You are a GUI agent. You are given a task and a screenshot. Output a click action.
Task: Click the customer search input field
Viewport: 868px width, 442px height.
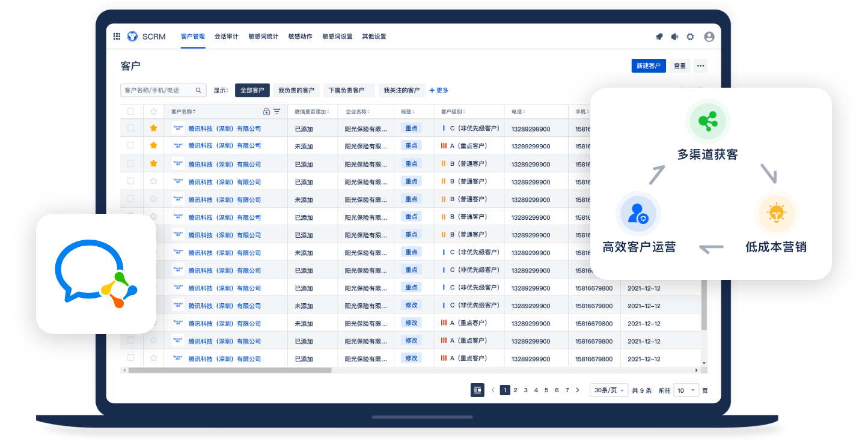[157, 91]
